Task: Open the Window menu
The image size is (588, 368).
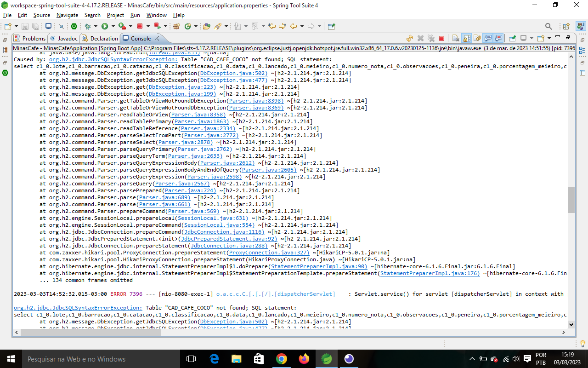Action: 157,15
